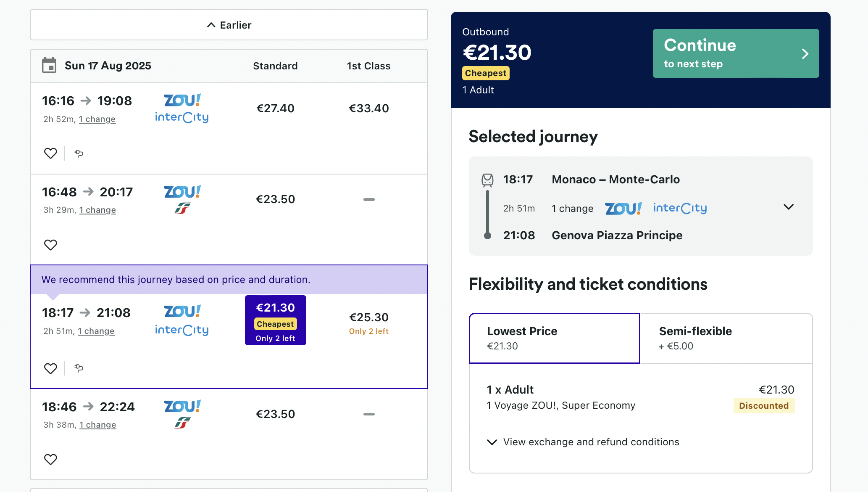Click the route sign icon on 18:17 journey
The image size is (868, 492).
coord(79,368)
